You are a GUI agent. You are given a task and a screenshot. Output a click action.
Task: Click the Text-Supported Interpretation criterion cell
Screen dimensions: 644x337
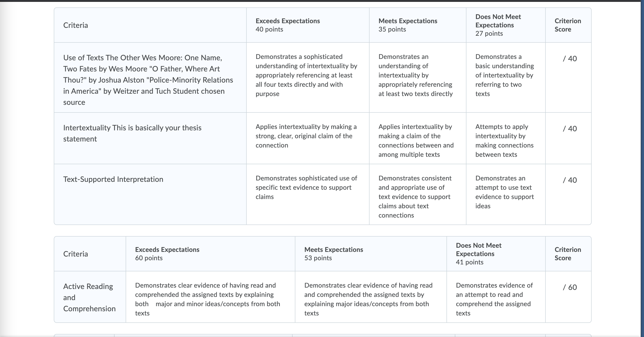coord(150,194)
